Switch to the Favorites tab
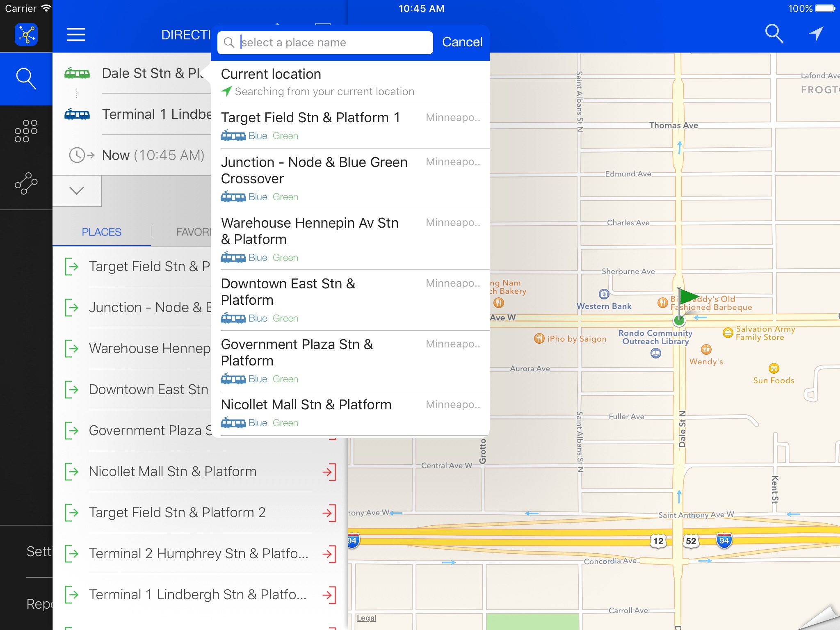Image resolution: width=840 pixels, height=630 pixels. coord(193,232)
